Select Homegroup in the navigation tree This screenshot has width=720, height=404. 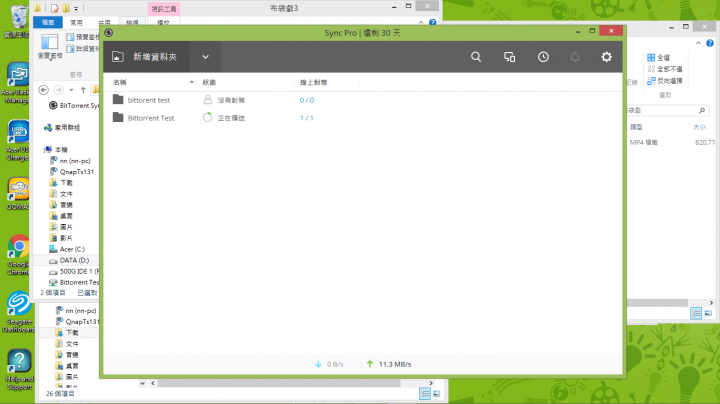tap(62, 128)
